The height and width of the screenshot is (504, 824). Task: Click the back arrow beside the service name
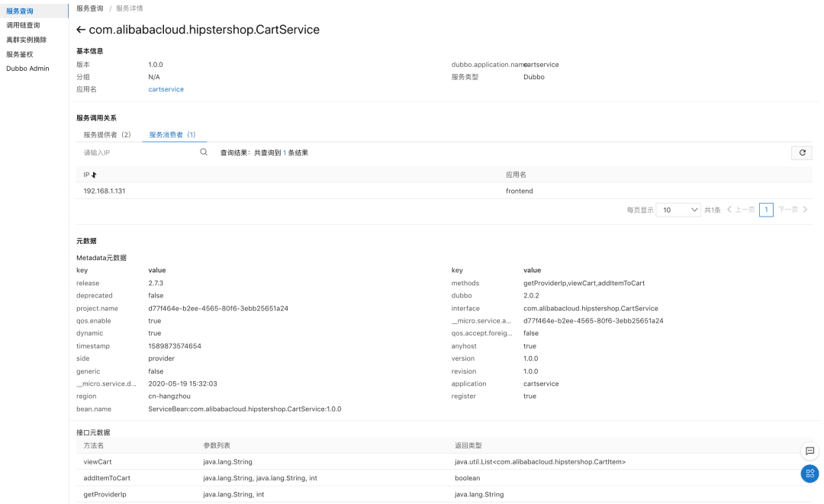tap(81, 30)
